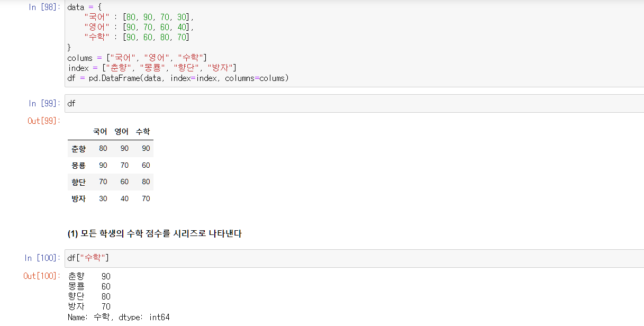The height and width of the screenshot is (326, 644).
Task: Click the 향단 80 line in Out[100]
Action: [89, 296]
